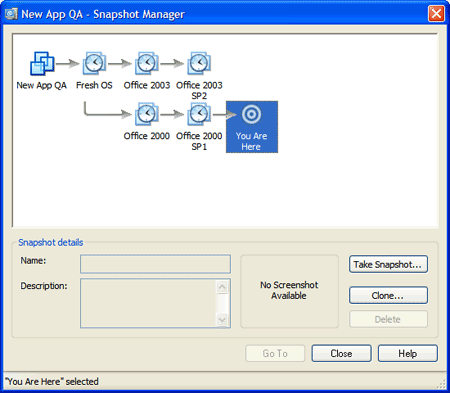450x393 pixels.
Task: Click the Take Snapshot... button
Action: [x=388, y=264]
